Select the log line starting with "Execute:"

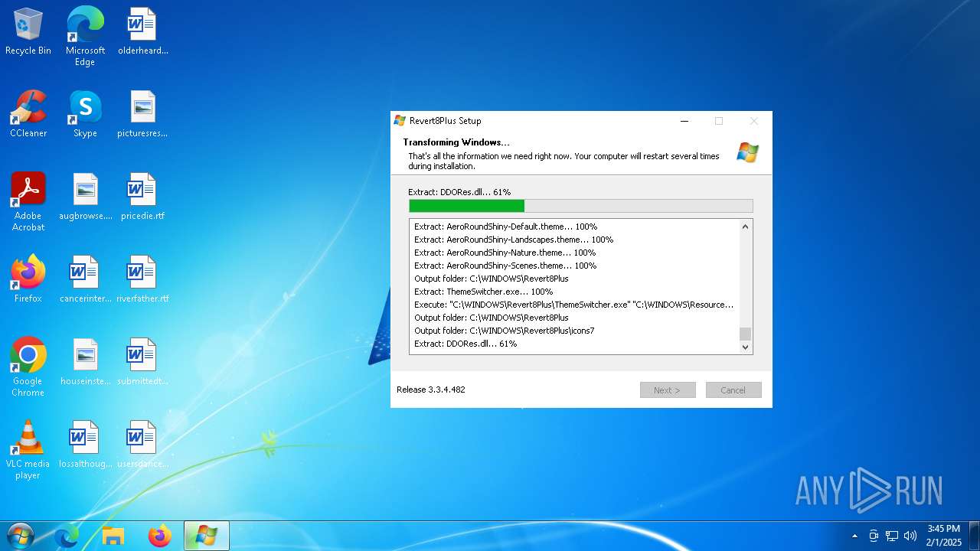coord(574,305)
